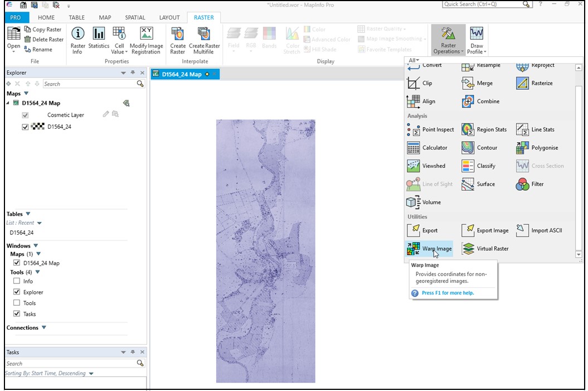The height and width of the screenshot is (391, 588).
Task: Open the Contour tool
Action: click(x=480, y=148)
